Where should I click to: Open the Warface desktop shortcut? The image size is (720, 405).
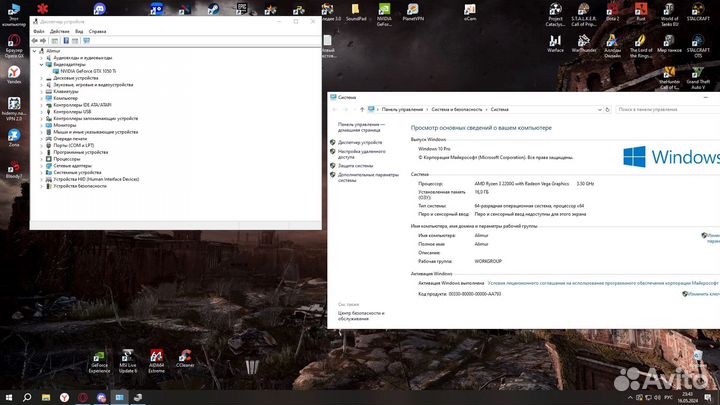click(555, 43)
